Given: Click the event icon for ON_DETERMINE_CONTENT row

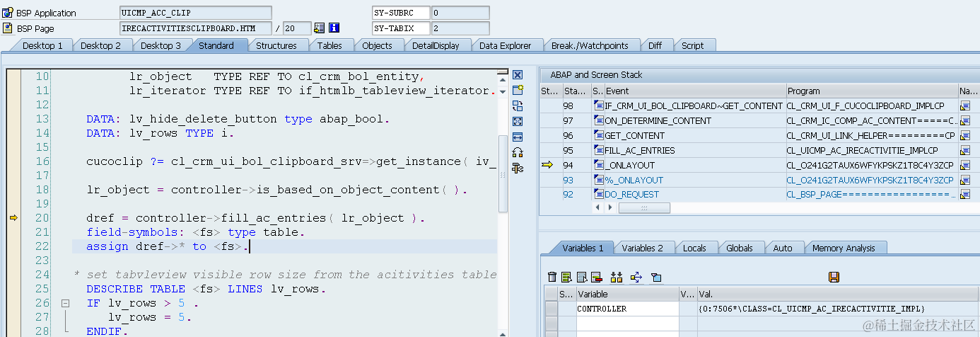Looking at the screenshot, I should 599,120.
